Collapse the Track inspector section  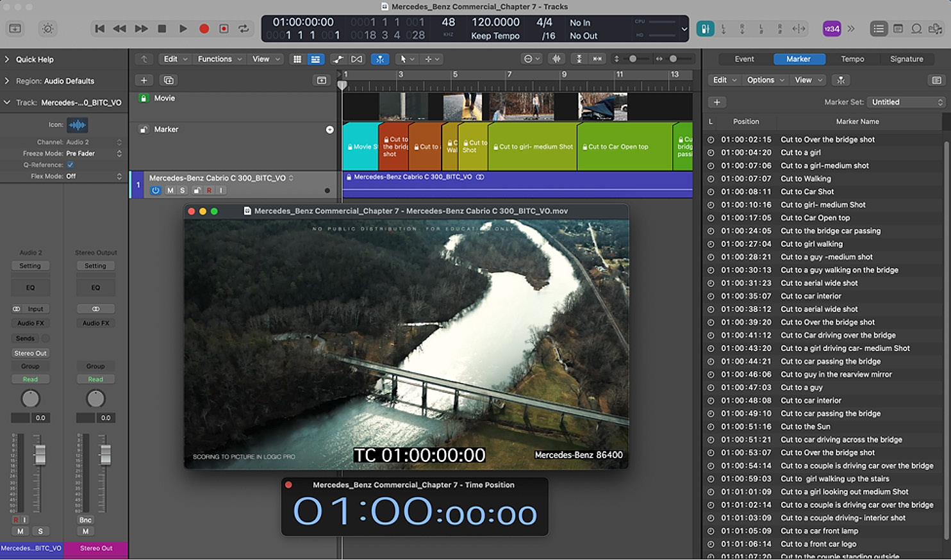click(6, 103)
